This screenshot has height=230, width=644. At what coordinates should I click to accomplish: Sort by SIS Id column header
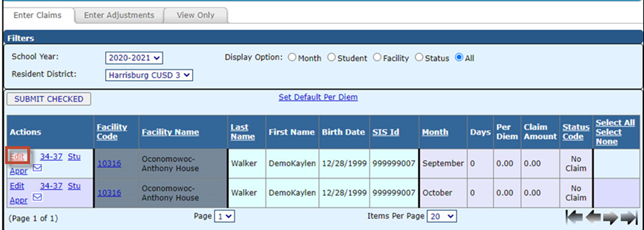386,132
